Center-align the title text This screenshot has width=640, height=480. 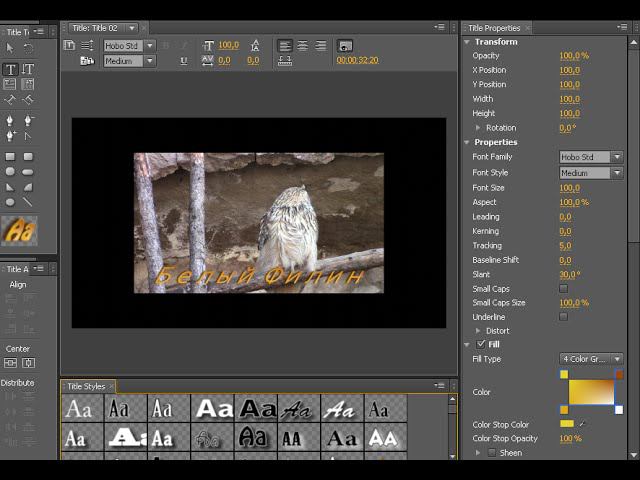click(303, 46)
